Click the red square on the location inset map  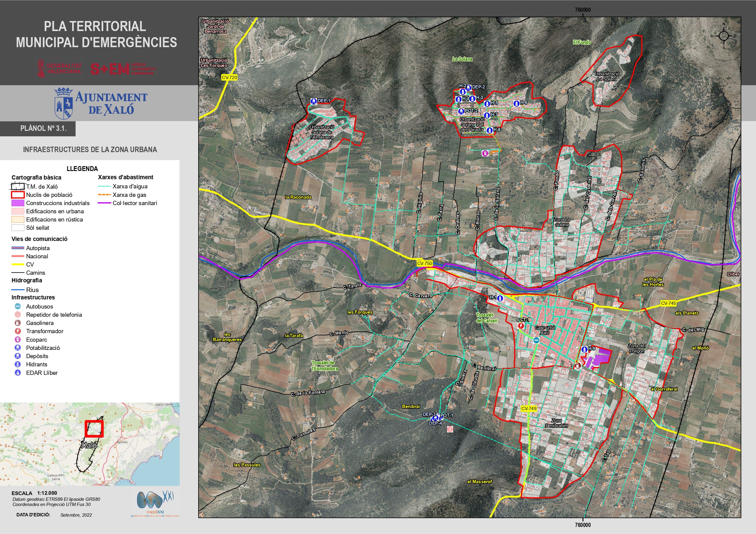tap(94, 428)
